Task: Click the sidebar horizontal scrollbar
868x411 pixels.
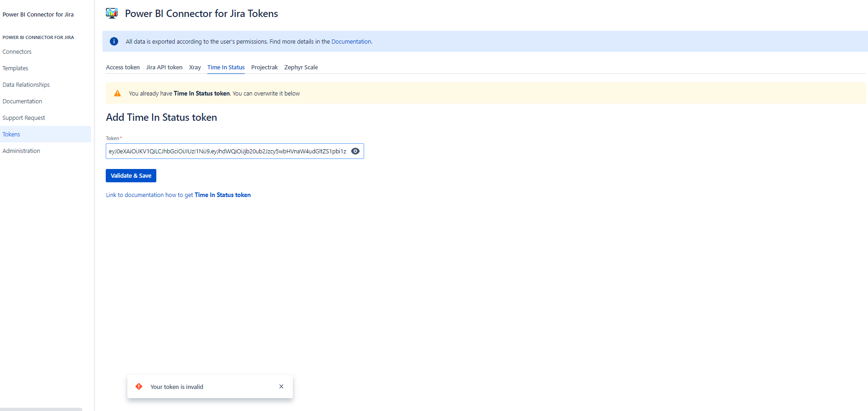Action: [41, 409]
